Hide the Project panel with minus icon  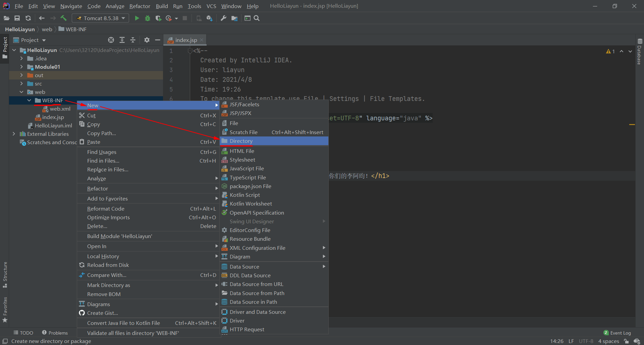click(157, 40)
